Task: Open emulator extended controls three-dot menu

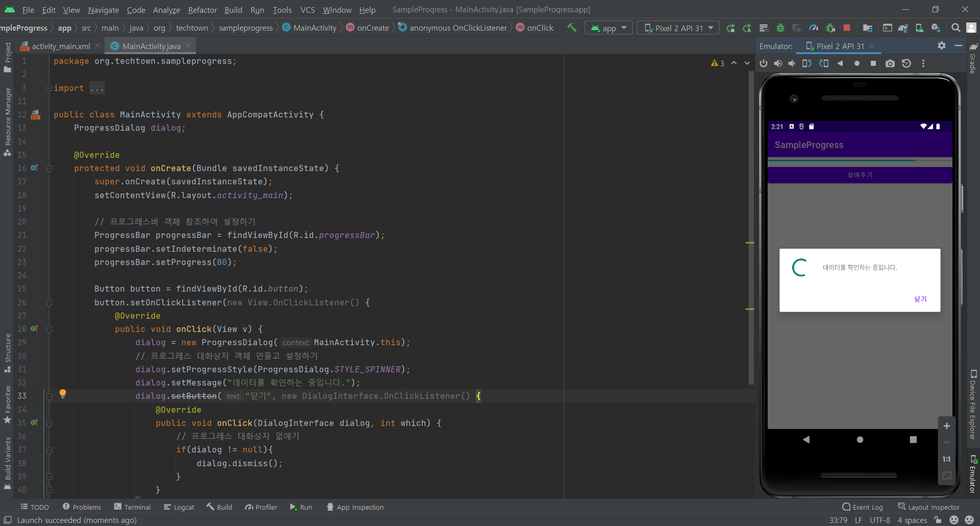Action: [923, 63]
